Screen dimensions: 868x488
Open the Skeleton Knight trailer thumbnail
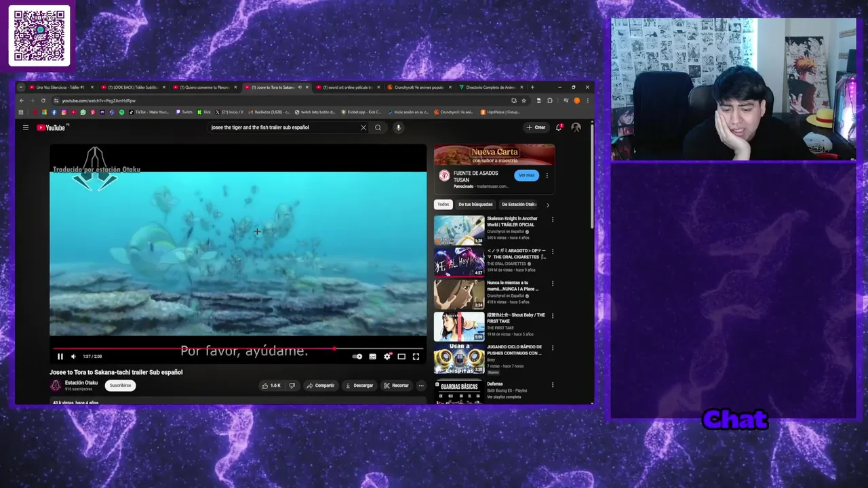[x=459, y=230]
